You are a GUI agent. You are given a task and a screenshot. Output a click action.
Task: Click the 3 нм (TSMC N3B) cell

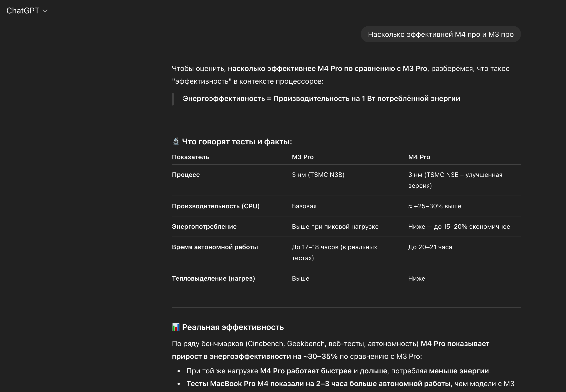(318, 175)
